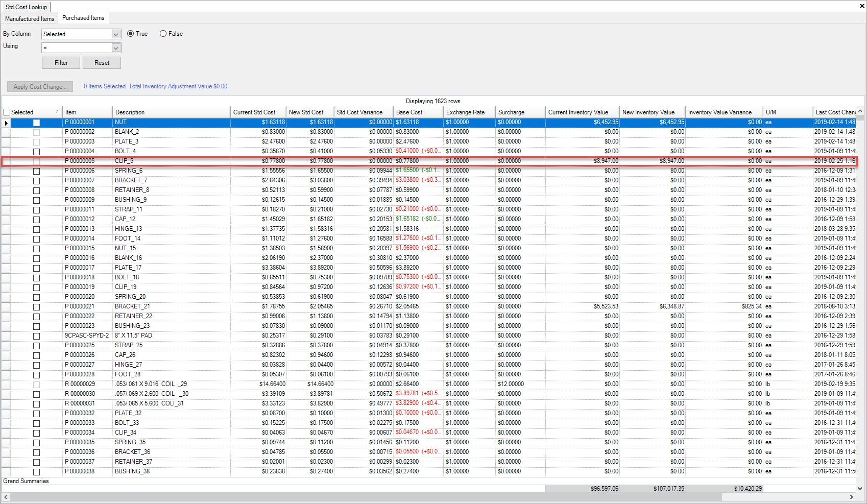Check the box for HINGE_13 row
Screen dimensions: 867x504
tap(36, 229)
